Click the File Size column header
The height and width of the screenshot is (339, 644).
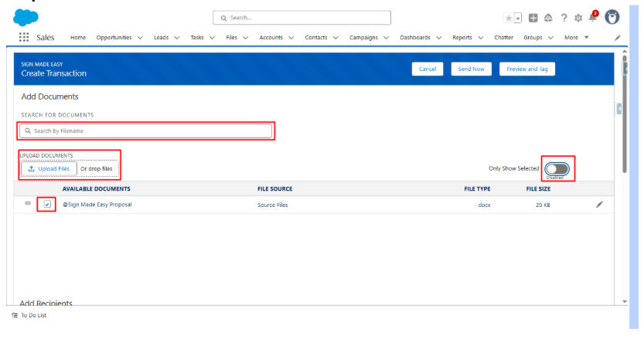point(538,188)
